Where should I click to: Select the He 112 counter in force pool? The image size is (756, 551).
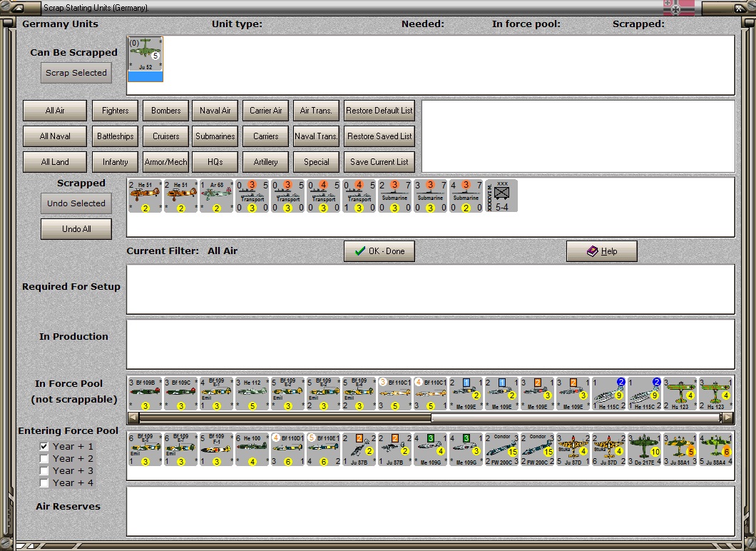pyautogui.click(x=252, y=394)
